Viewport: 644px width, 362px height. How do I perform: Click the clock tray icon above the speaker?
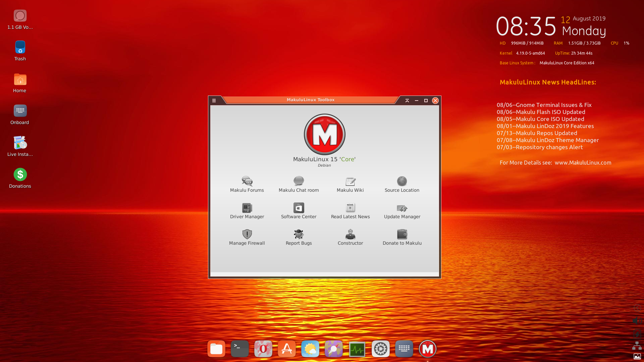[x=637, y=308]
